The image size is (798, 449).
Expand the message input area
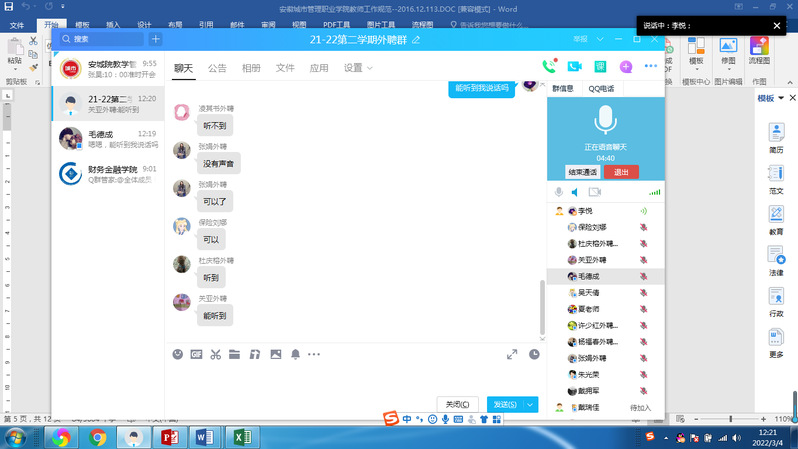(x=512, y=354)
